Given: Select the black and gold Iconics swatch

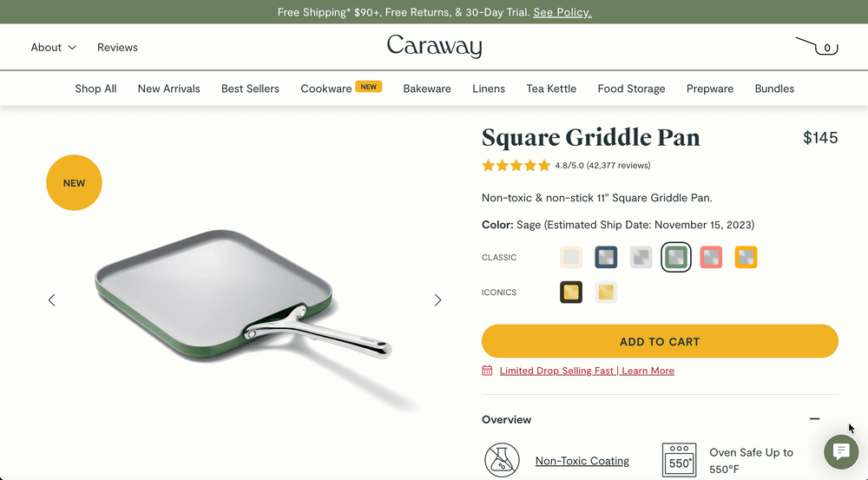Looking at the screenshot, I should (x=571, y=293).
